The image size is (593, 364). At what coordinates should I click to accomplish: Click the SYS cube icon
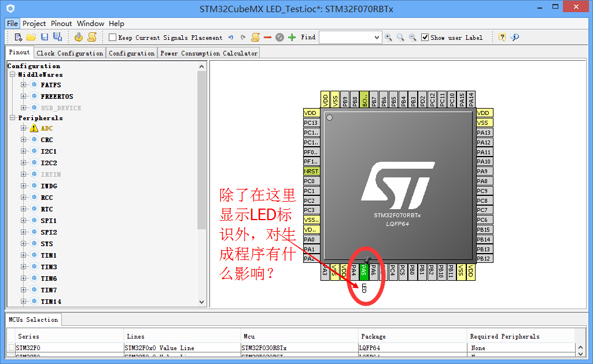(x=34, y=243)
